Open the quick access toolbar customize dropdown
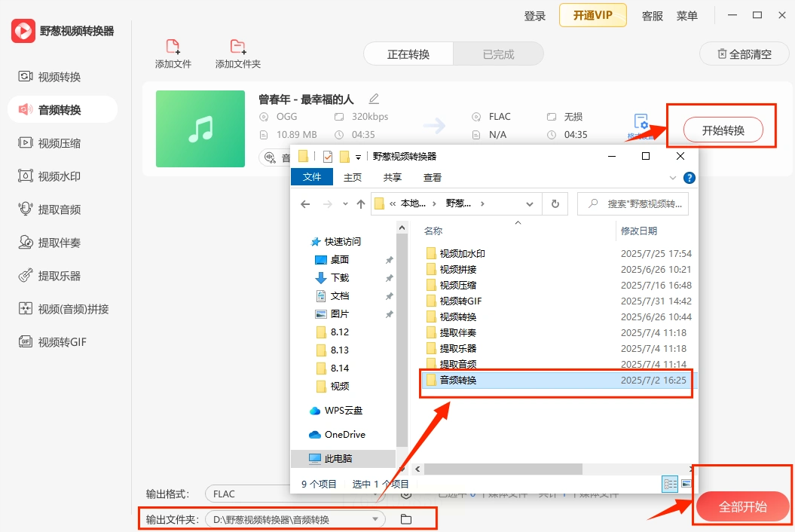This screenshot has height=532, width=795. coord(358,157)
